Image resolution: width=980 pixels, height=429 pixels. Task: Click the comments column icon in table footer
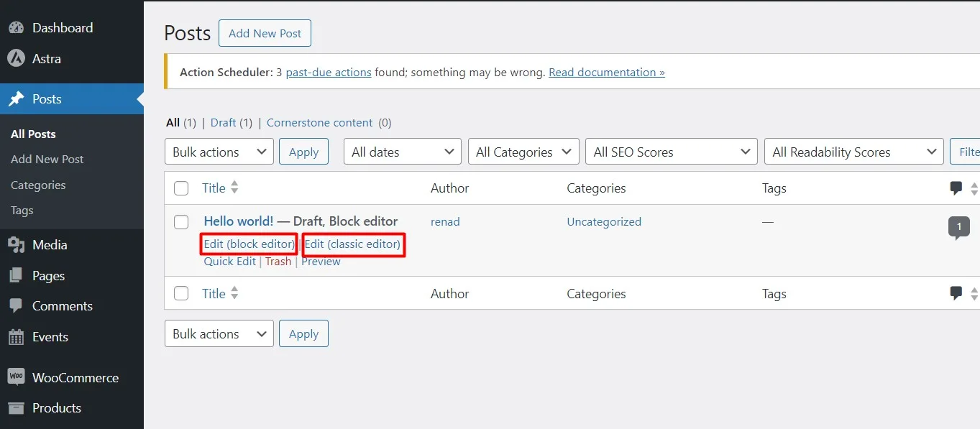956,293
